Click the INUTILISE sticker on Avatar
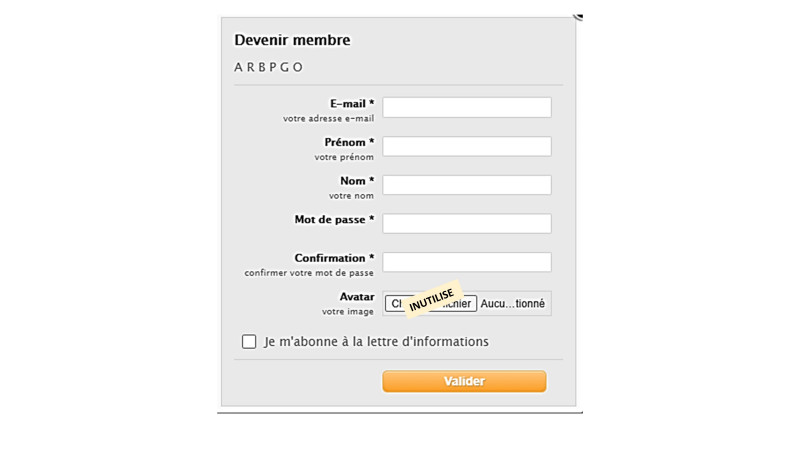Viewport: 800px width, 450px height. tap(432, 297)
